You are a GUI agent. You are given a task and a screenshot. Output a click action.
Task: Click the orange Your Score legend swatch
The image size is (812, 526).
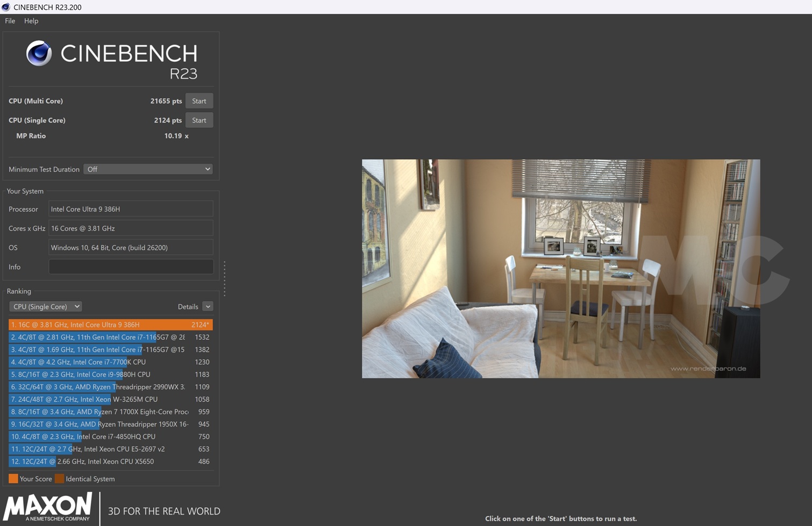pyautogui.click(x=13, y=479)
